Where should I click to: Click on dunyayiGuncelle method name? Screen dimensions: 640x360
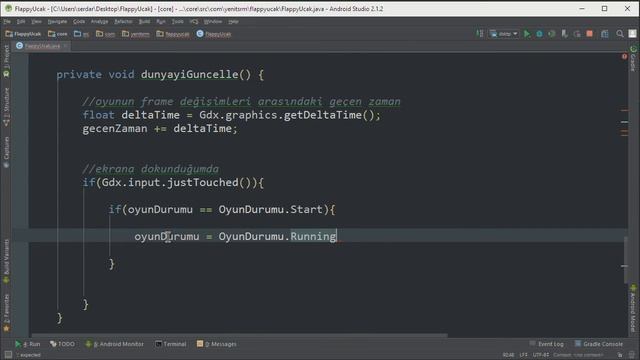click(189, 74)
